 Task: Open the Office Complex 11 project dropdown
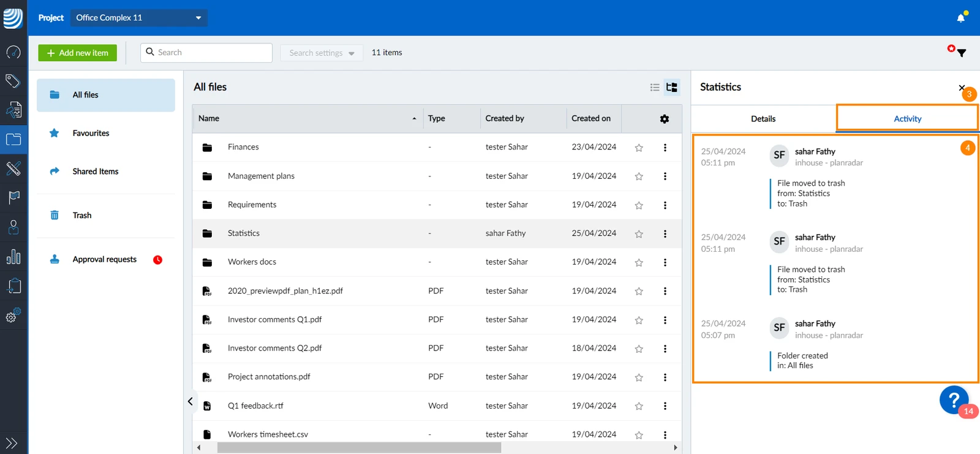(139, 18)
